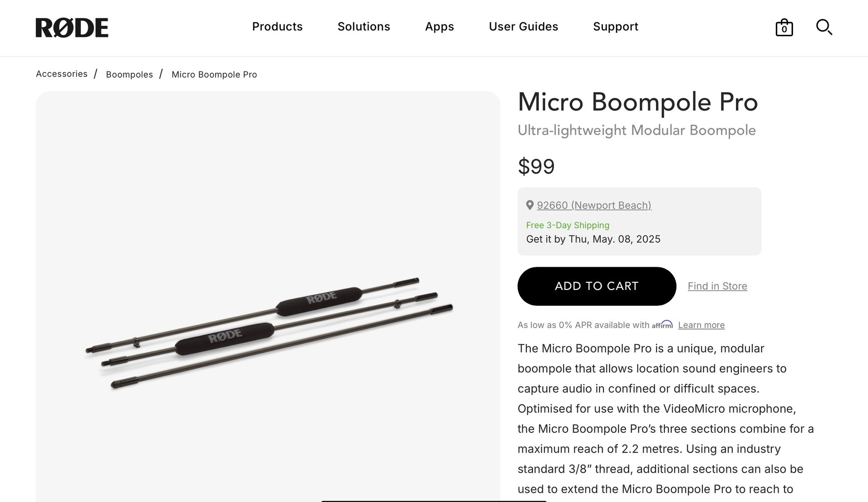Click the search magnifier icon

coord(824,27)
